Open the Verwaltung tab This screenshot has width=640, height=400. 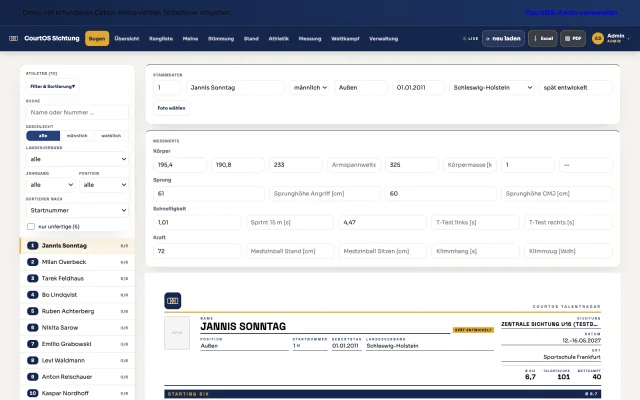pos(383,38)
